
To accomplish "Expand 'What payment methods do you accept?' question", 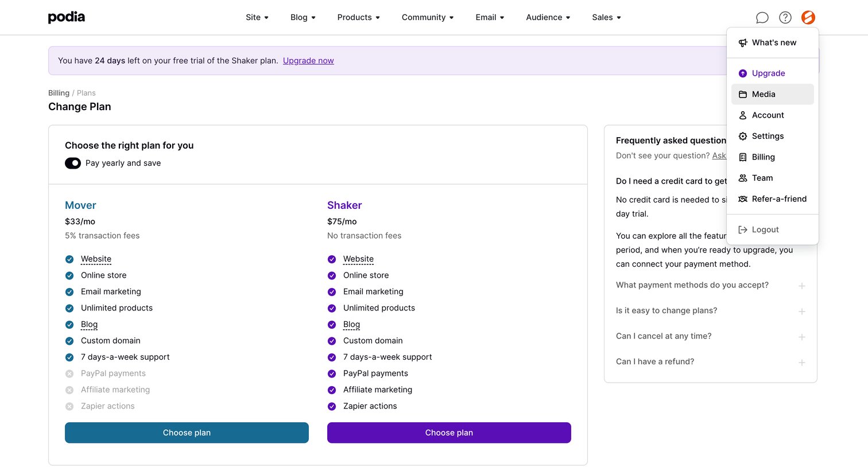I will pyautogui.click(x=711, y=285).
